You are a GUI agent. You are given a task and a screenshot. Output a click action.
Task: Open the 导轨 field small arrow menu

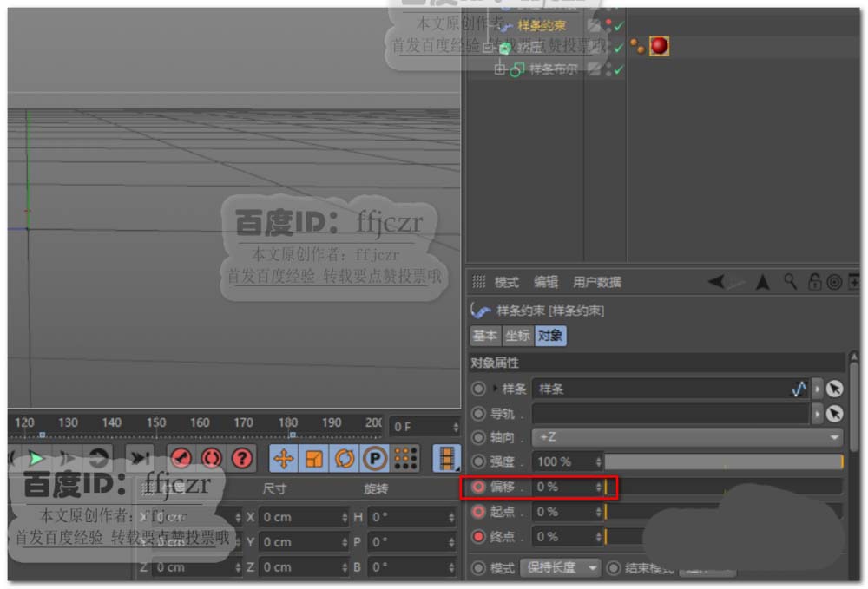pos(817,414)
